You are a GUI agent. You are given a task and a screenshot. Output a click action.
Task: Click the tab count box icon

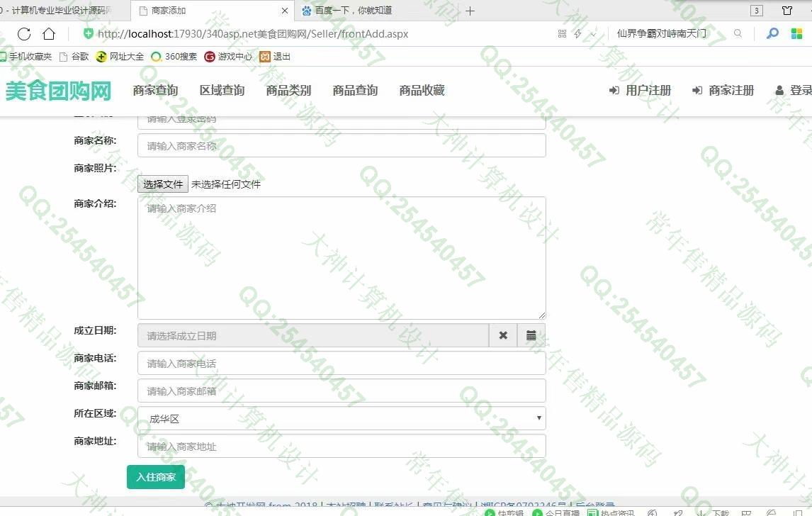point(757,11)
